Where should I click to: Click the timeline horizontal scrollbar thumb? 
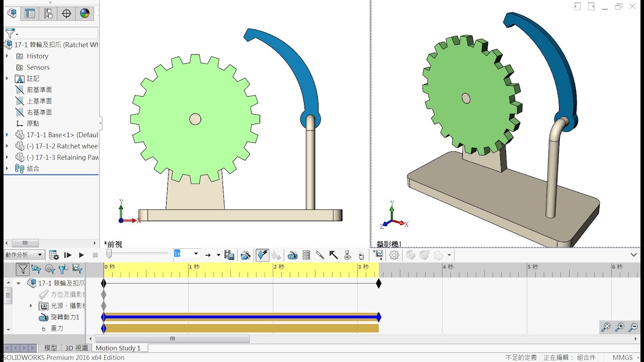(173, 339)
